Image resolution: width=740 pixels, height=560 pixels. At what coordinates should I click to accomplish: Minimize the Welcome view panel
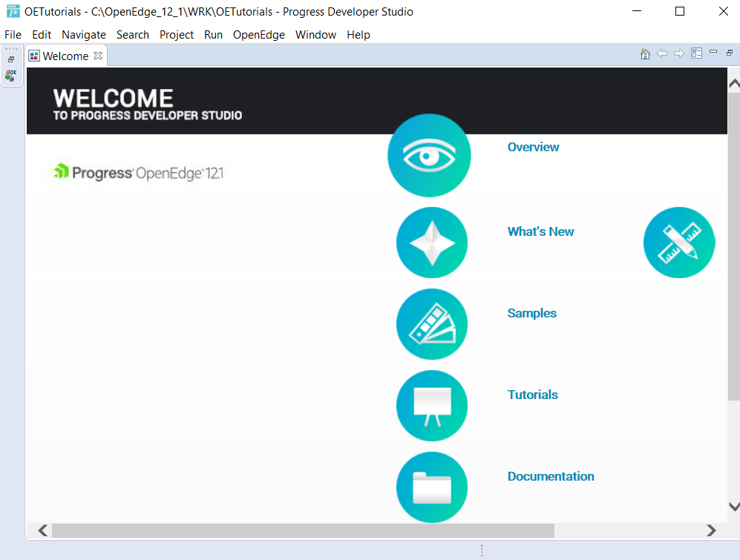point(713,51)
